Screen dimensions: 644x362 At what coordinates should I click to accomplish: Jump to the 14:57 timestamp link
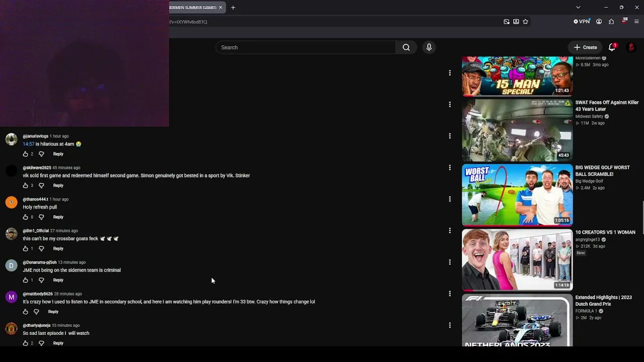click(29, 144)
